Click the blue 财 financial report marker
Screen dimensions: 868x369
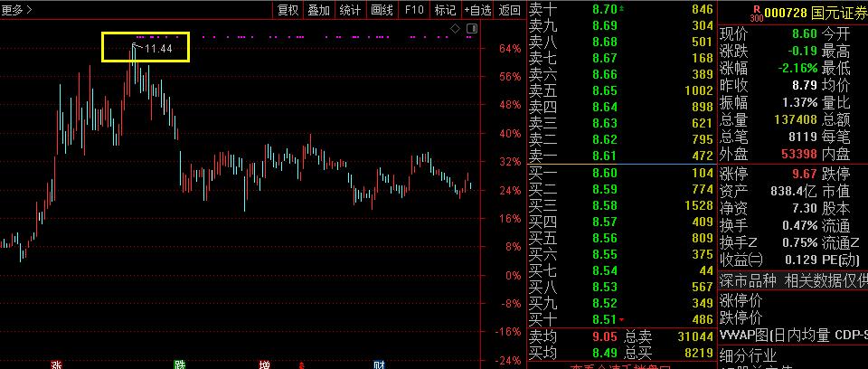(379, 364)
